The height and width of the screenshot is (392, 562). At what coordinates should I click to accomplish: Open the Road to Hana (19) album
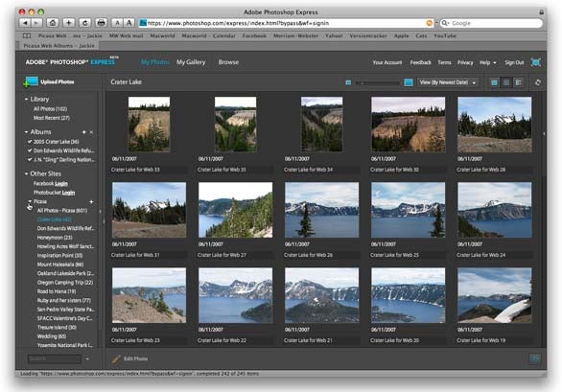coord(57,291)
